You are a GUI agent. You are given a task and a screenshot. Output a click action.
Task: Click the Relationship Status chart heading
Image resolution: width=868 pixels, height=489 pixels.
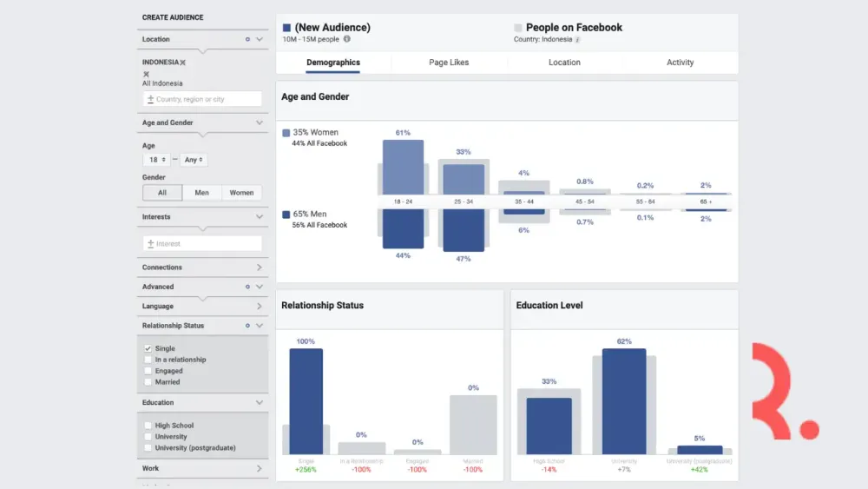(322, 306)
